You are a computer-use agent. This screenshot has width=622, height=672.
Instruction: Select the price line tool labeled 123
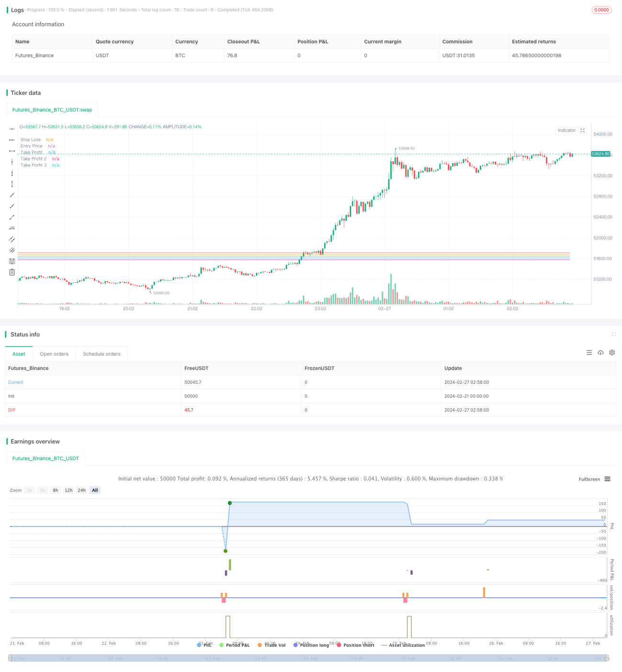click(12, 228)
